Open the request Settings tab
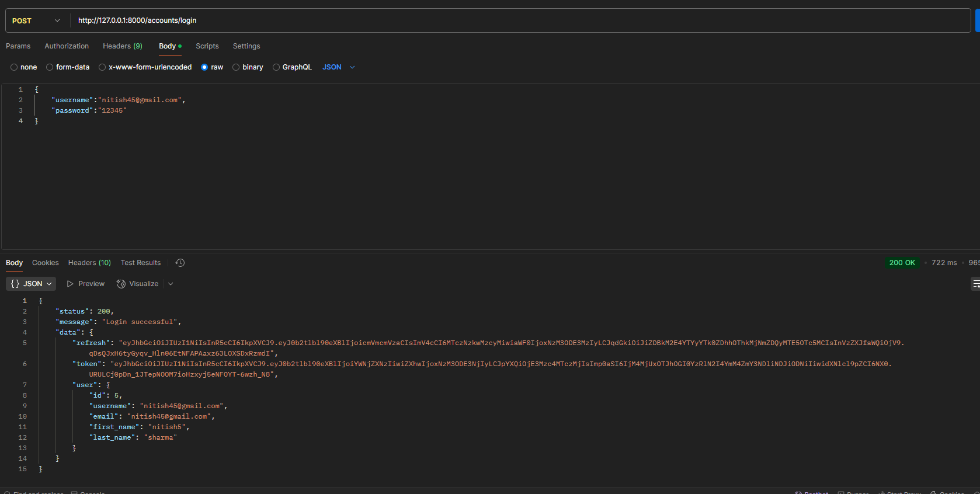 246,46
